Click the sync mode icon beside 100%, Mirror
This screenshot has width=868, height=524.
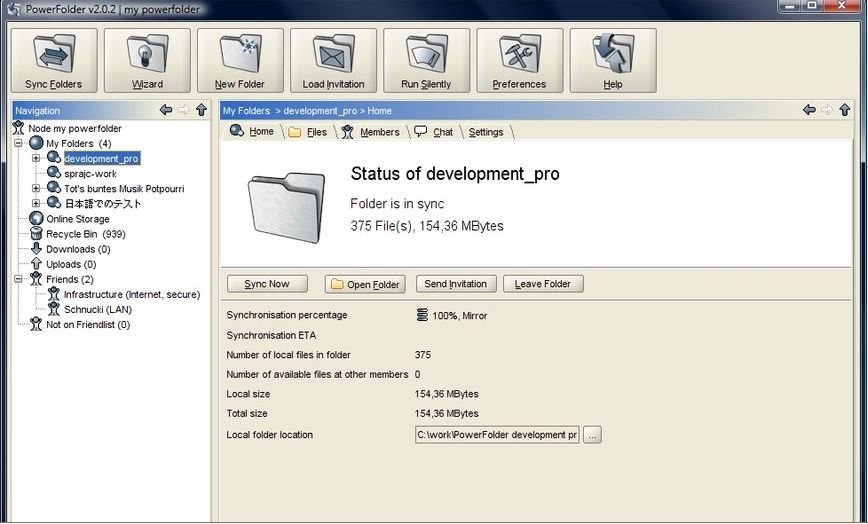coord(422,315)
